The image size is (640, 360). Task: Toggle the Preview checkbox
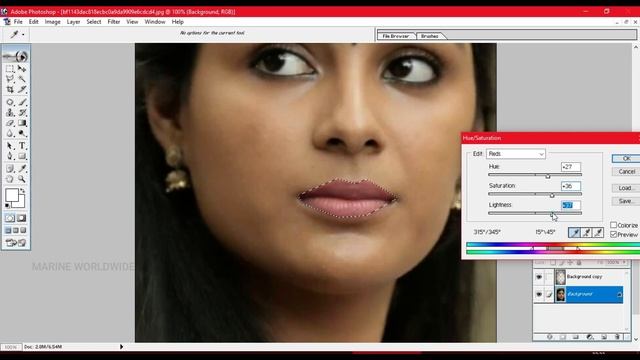click(x=613, y=234)
